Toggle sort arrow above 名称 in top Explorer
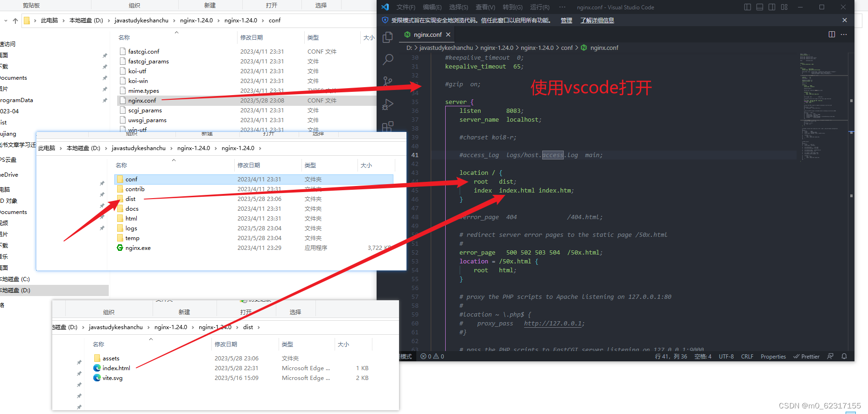The height and width of the screenshot is (414, 868). coord(176,32)
